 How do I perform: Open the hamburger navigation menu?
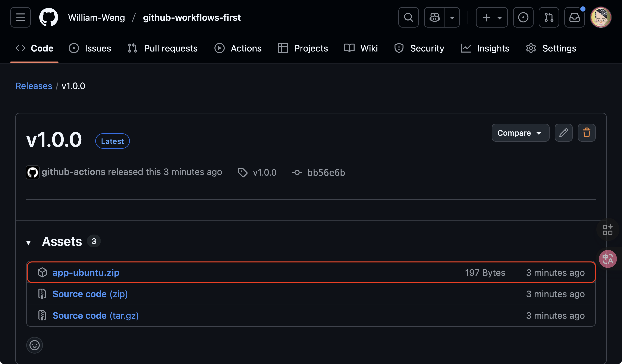pyautogui.click(x=21, y=17)
